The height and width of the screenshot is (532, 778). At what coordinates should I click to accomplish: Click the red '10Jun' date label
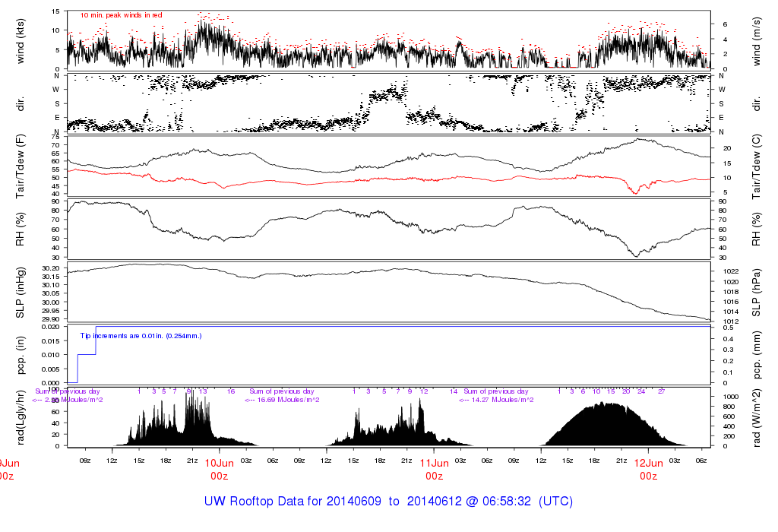coord(220,463)
